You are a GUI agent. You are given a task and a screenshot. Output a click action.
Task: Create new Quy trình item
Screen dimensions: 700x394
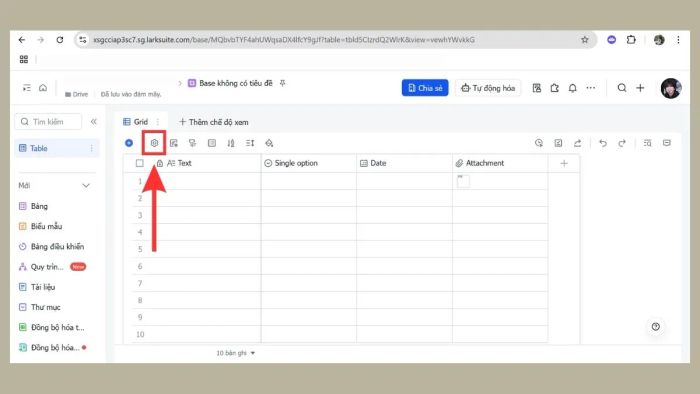point(52,267)
